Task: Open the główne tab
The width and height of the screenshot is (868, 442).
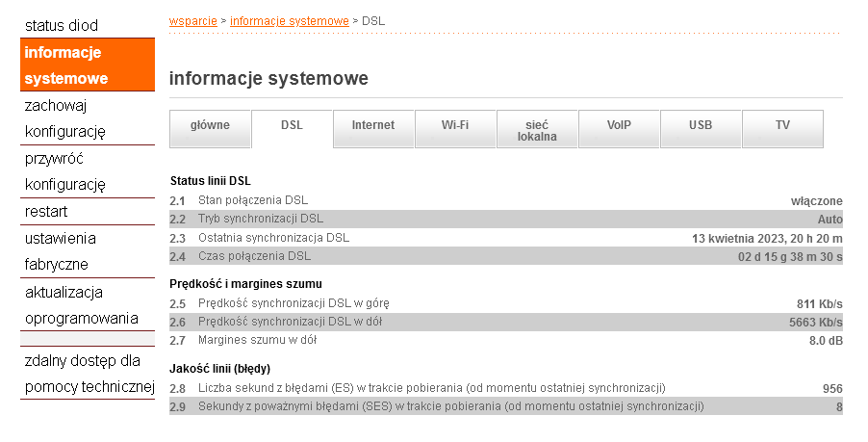Action: [x=210, y=126]
